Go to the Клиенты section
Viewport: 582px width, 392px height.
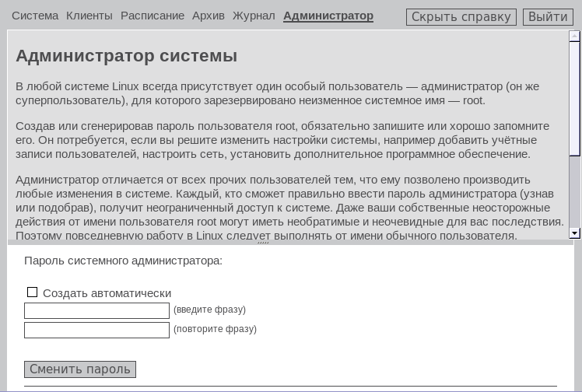click(89, 16)
